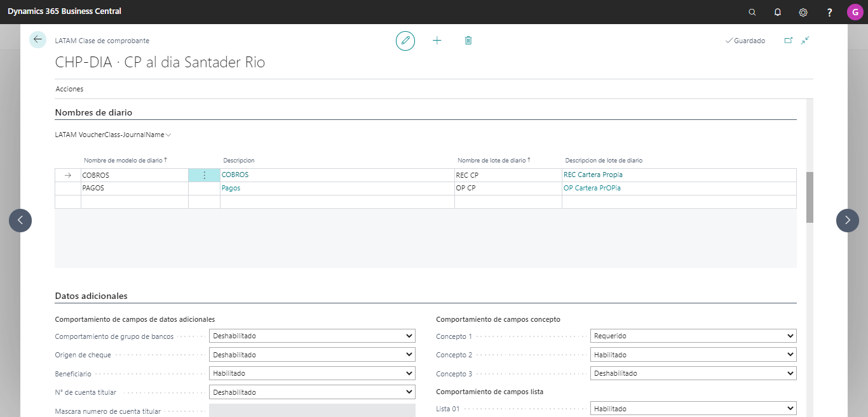The height and width of the screenshot is (417, 868).
Task: Select the COBROS row arrow selector
Action: tap(68, 175)
